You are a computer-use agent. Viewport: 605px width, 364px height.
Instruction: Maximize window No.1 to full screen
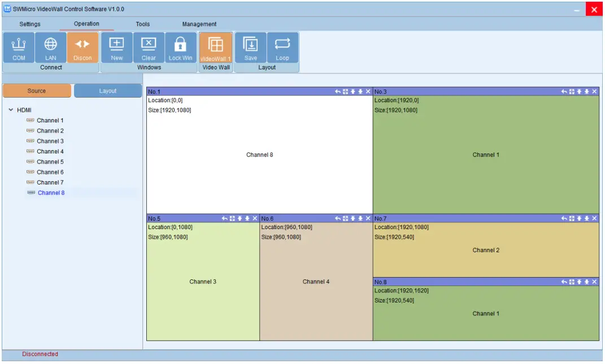click(345, 91)
